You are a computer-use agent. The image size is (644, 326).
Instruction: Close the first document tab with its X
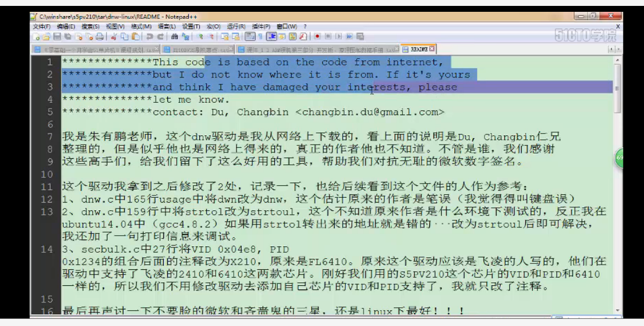pyautogui.click(x=157, y=49)
